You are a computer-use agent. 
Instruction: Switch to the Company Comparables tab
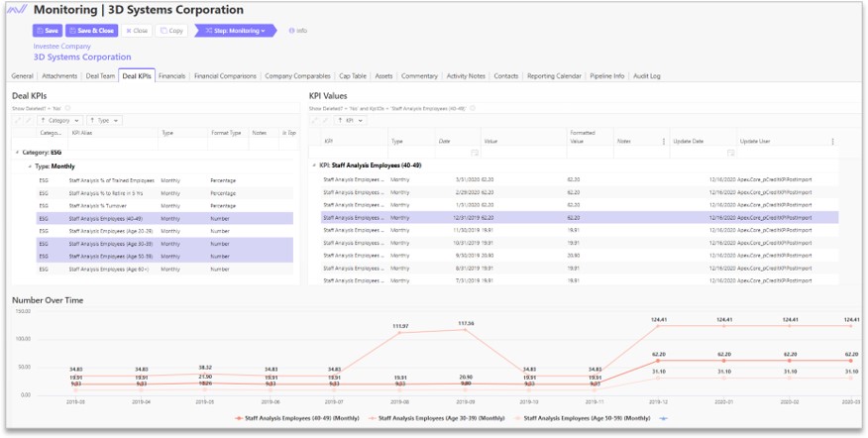coord(298,76)
